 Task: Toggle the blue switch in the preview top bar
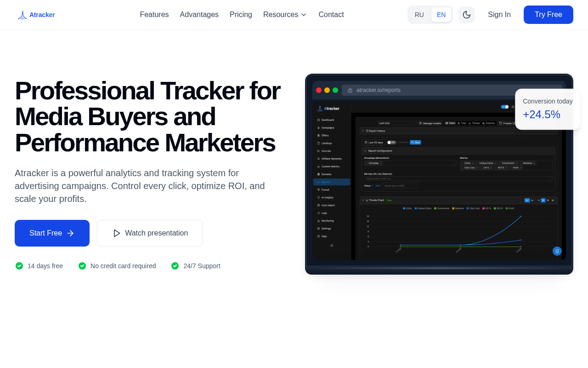pos(505,107)
